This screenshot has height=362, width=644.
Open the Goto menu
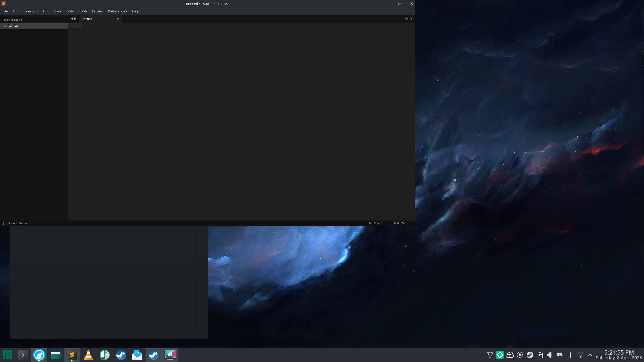[x=70, y=11]
